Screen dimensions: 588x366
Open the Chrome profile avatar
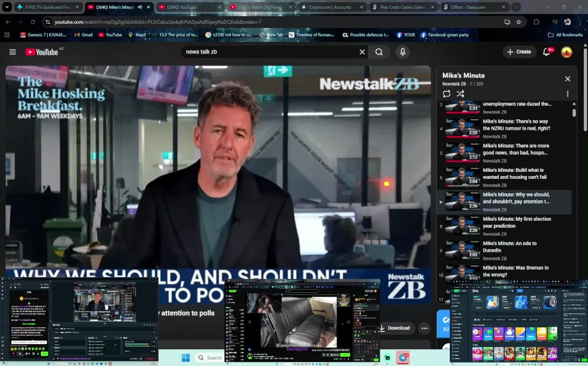[567, 22]
